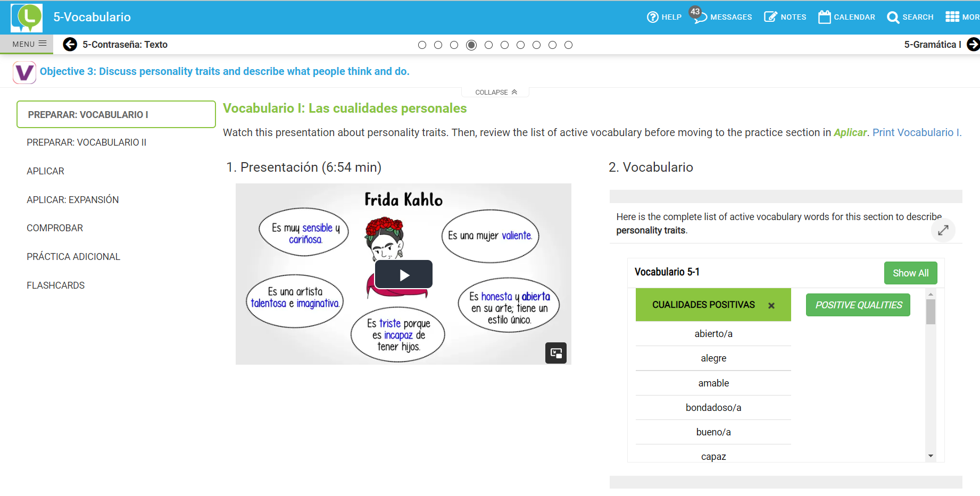
Task: Close the CUALIDADES POSITIVAS category
Action: click(771, 306)
